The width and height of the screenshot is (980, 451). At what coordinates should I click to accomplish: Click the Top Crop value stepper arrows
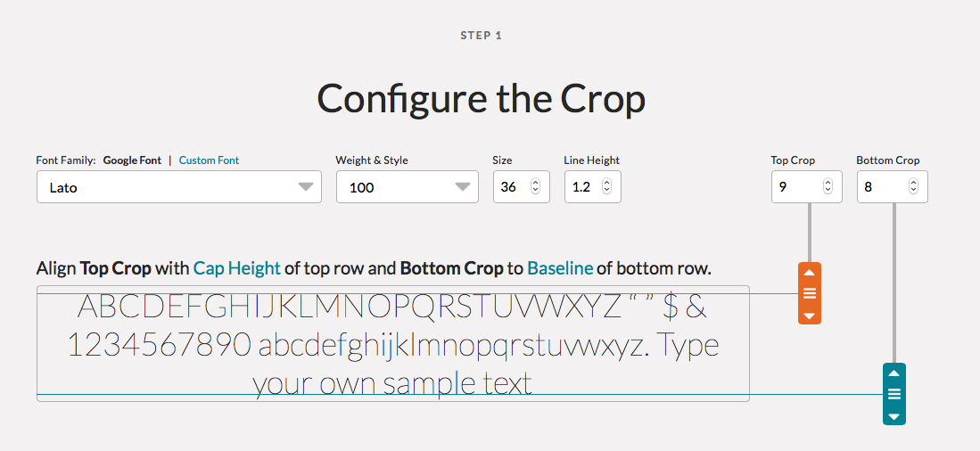(828, 186)
